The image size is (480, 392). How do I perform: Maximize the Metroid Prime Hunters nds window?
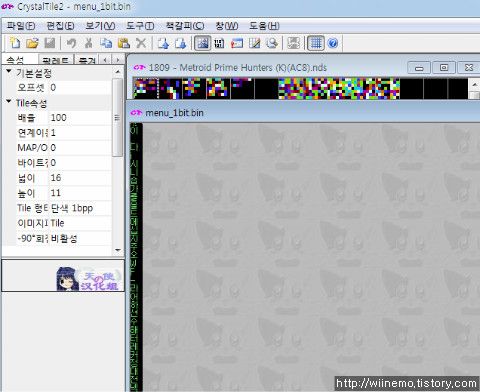(x=444, y=68)
